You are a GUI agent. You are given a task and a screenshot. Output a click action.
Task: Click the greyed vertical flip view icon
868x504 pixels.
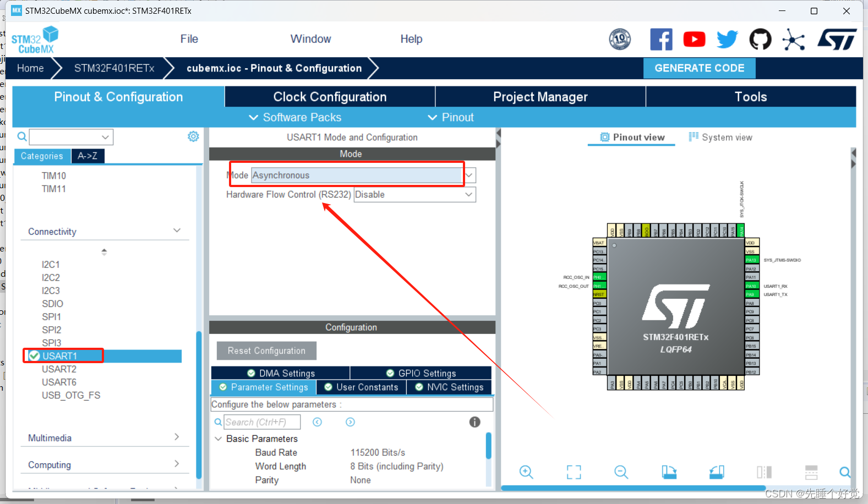point(764,472)
